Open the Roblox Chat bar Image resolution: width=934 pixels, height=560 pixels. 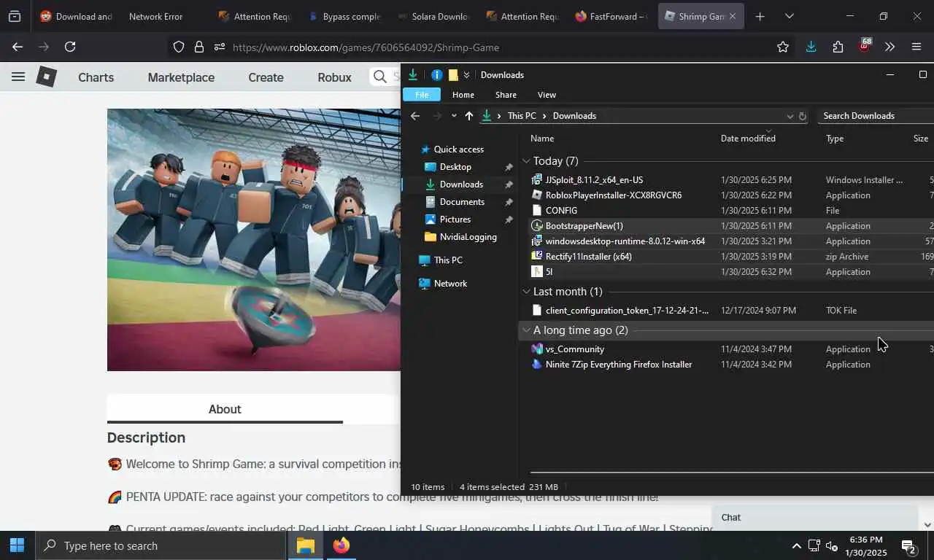pyautogui.click(x=815, y=518)
